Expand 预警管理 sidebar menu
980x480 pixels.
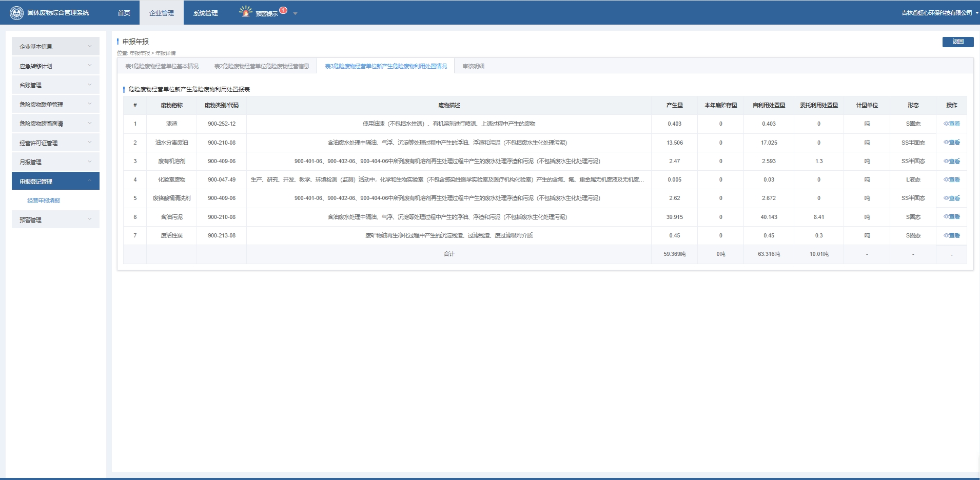[x=55, y=219]
